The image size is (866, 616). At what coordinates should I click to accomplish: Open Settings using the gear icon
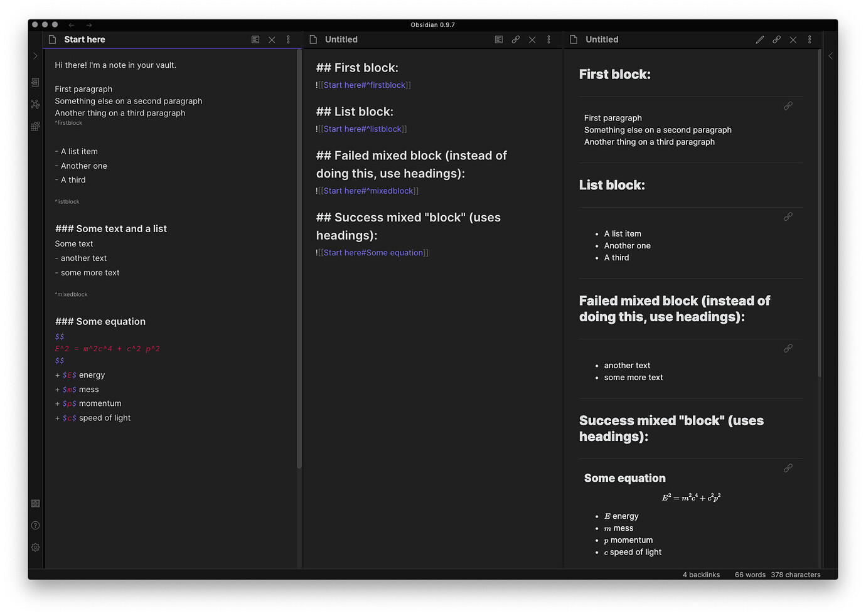coord(35,547)
